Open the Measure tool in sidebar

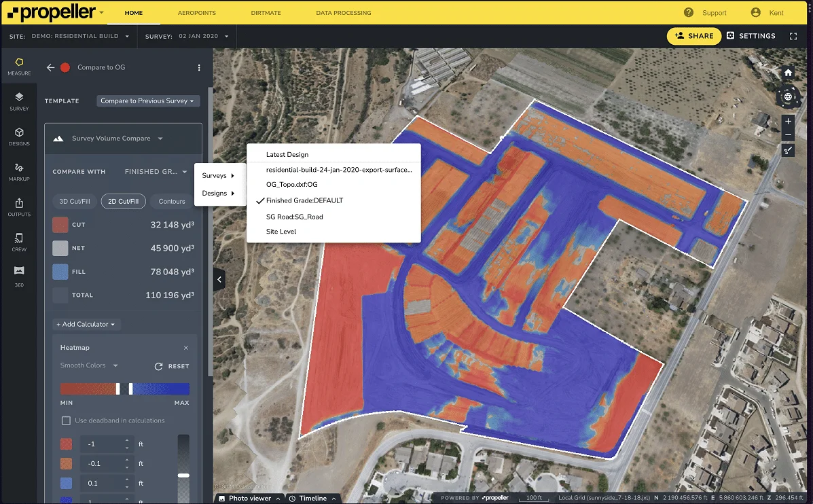[19, 66]
